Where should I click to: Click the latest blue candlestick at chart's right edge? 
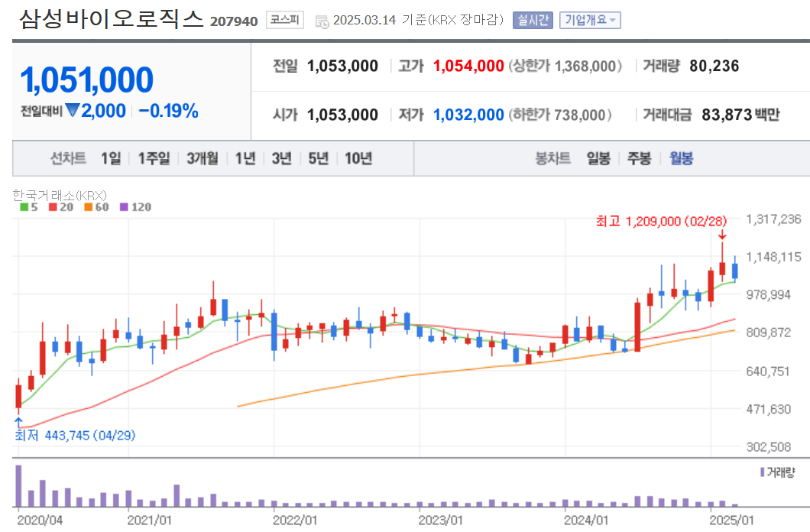click(734, 271)
